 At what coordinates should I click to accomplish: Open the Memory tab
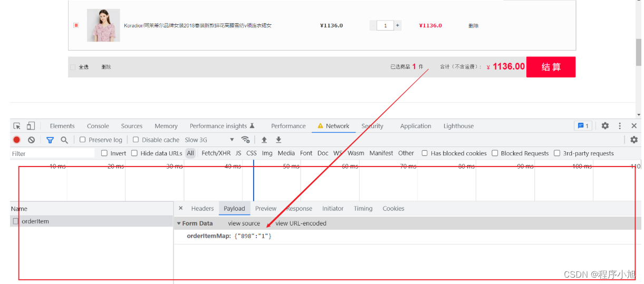[x=166, y=126]
